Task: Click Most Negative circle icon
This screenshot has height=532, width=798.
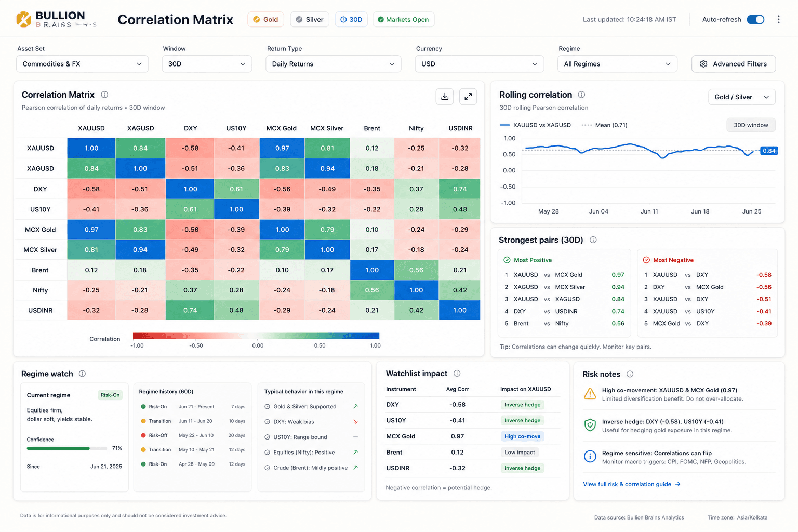Action: tap(646, 260)
